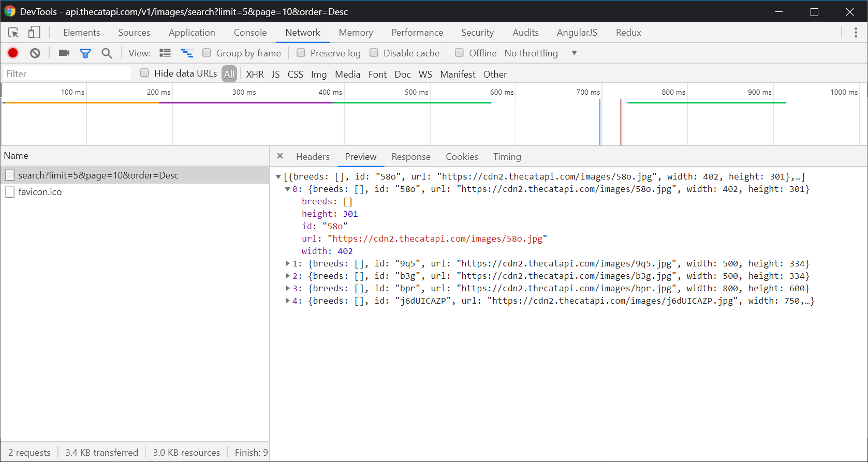The width and height of the screenshot is (868, 462).
Task: Open the DevTools three-dot menu
Action: click(x=856, y=33)
